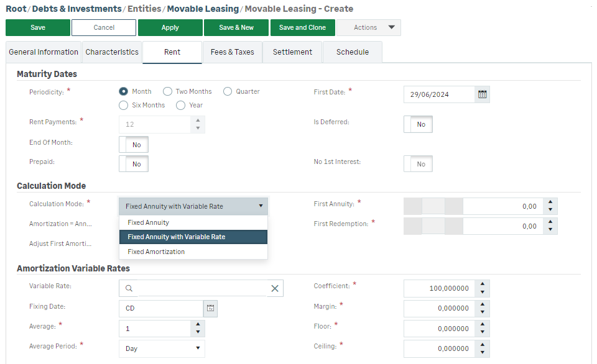
Task: Increment the Average spinner up
Action: (x=198, y=324)
